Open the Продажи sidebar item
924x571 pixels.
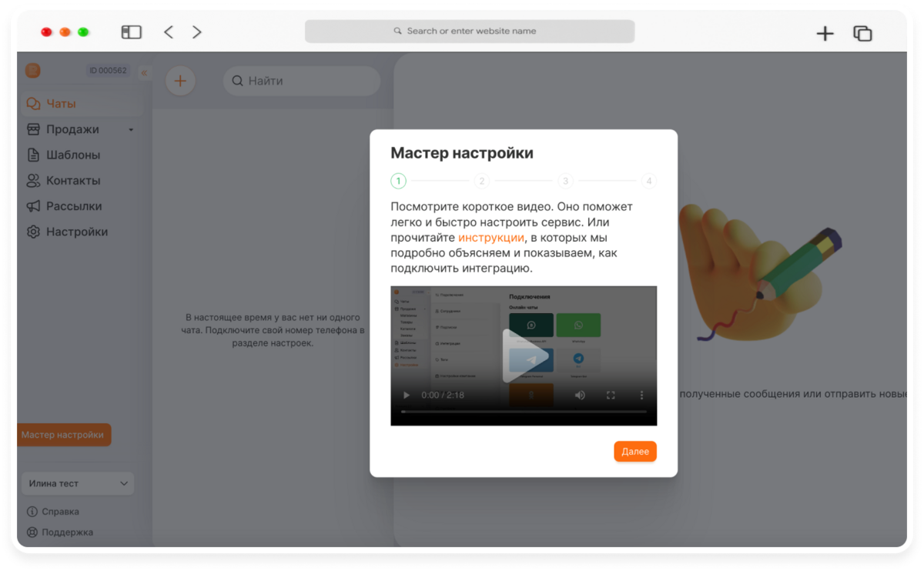[81, 129]
